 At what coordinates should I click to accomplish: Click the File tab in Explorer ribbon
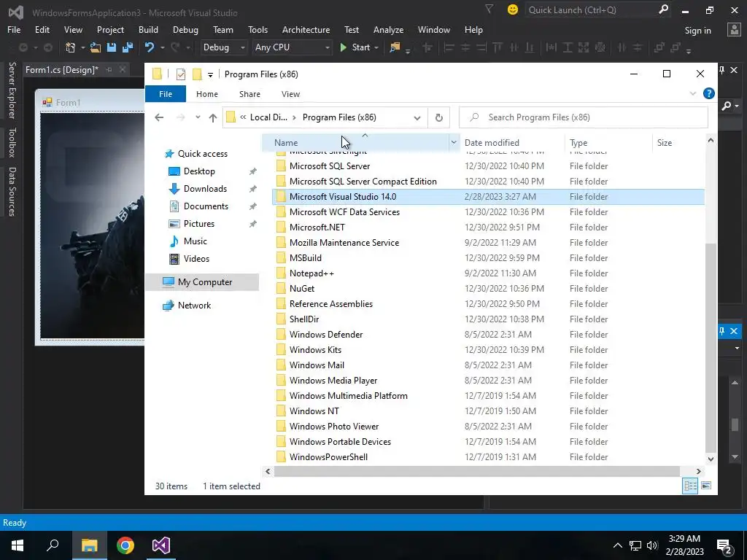pyautogui.click(x=166, y=94)
